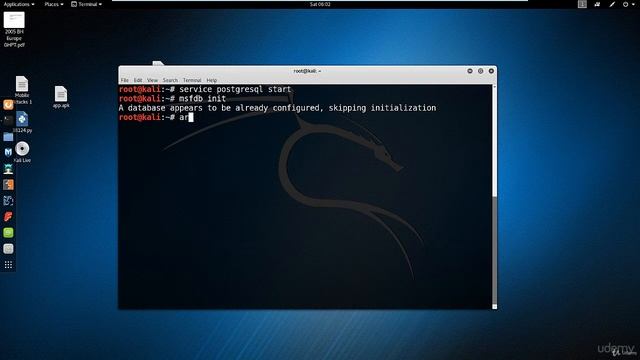Open the Search menu in terminal
Screen dimensions: 640x360
click(x=170, y=80)
